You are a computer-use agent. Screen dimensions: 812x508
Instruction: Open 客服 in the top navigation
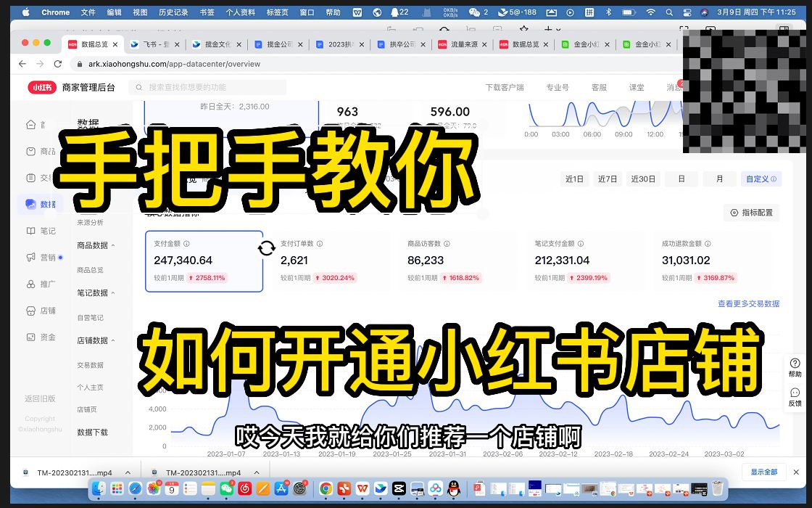[599, 88]
